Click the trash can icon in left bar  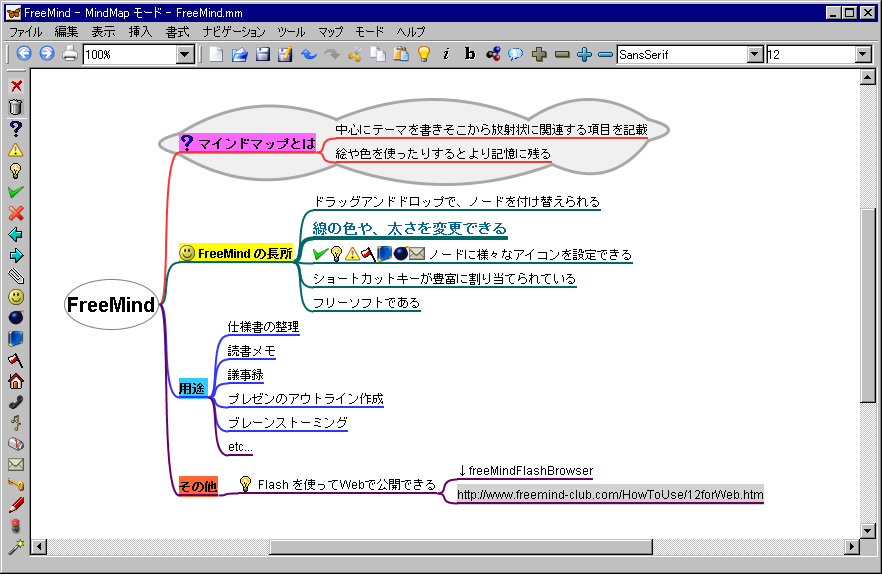[16, 107]
